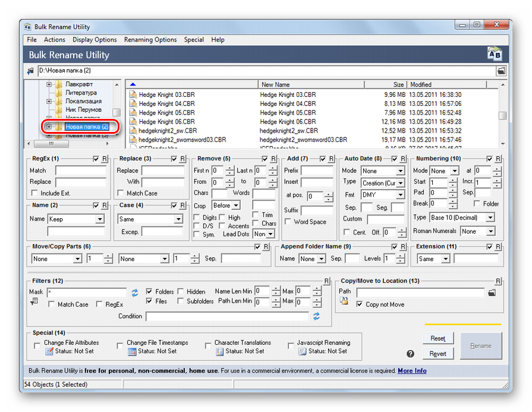Screen dimensions: 532x412
Task: Toggle Match Case in Replace group
Action: click(x=121, y=193)
